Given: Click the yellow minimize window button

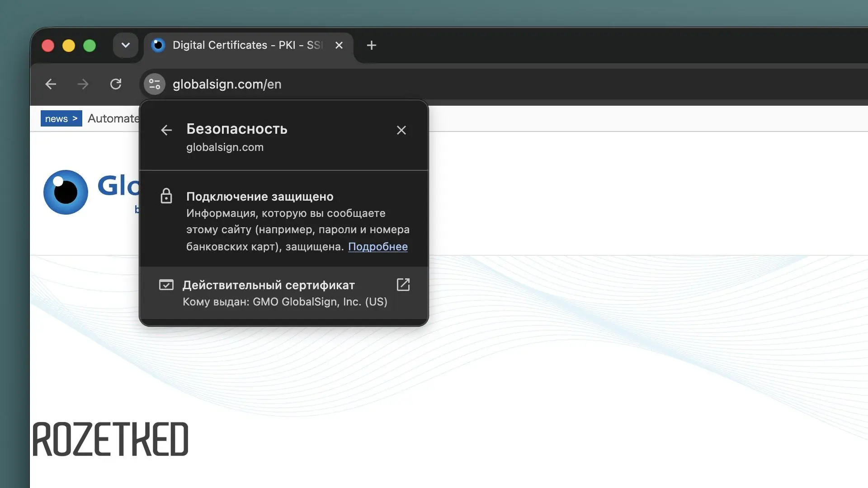Looking at the screenshot, I should (x=69, y=46).
